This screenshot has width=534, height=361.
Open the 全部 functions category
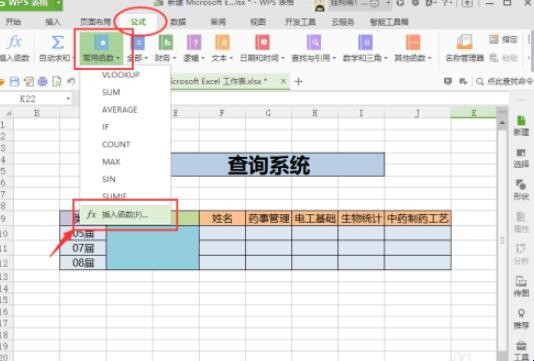pos(138,49)
